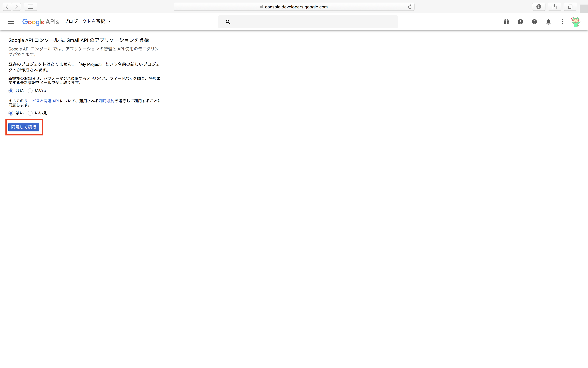Show all tabs overview button
The height and width of the screenshot is (368, 588).
pos(570,7)
